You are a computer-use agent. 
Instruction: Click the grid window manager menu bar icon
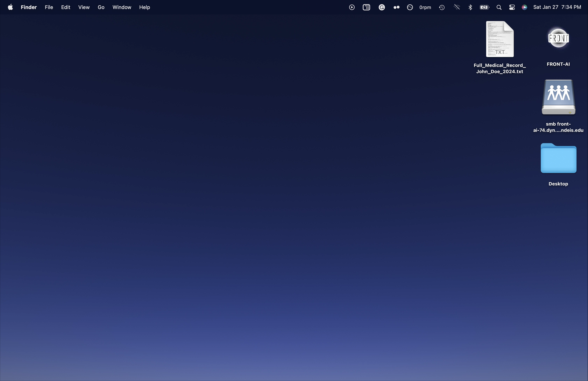(366, 7)
